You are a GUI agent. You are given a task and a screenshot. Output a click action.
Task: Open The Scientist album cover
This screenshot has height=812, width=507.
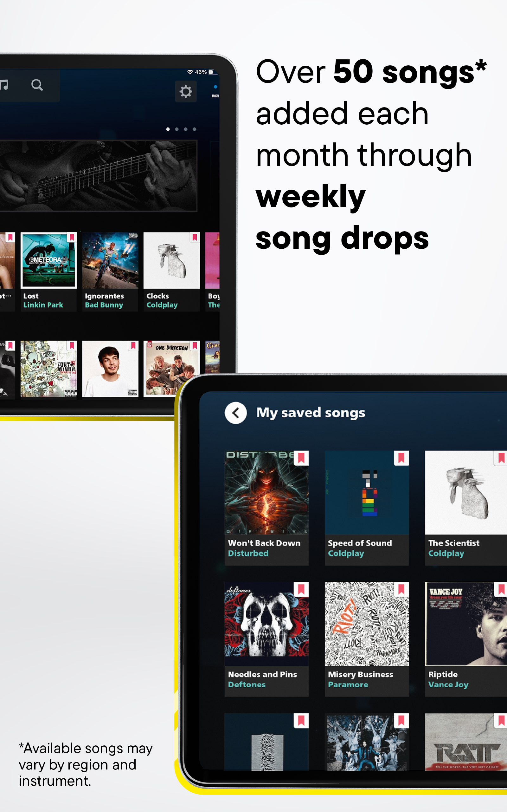coord(466,492)
